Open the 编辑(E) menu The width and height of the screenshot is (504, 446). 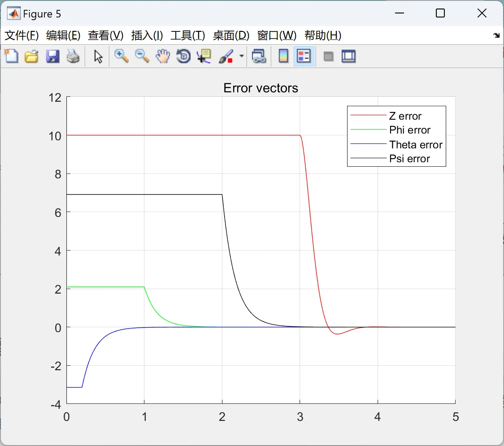(63, 35)
